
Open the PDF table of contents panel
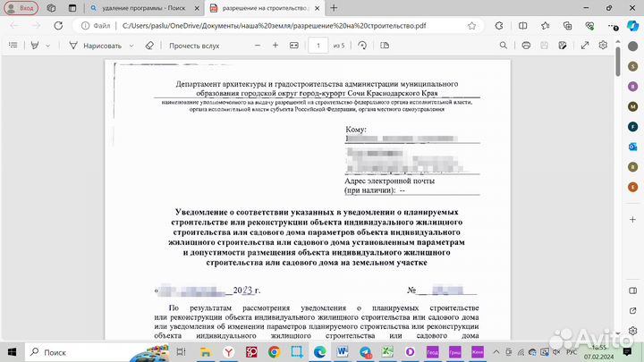point(13,46)
